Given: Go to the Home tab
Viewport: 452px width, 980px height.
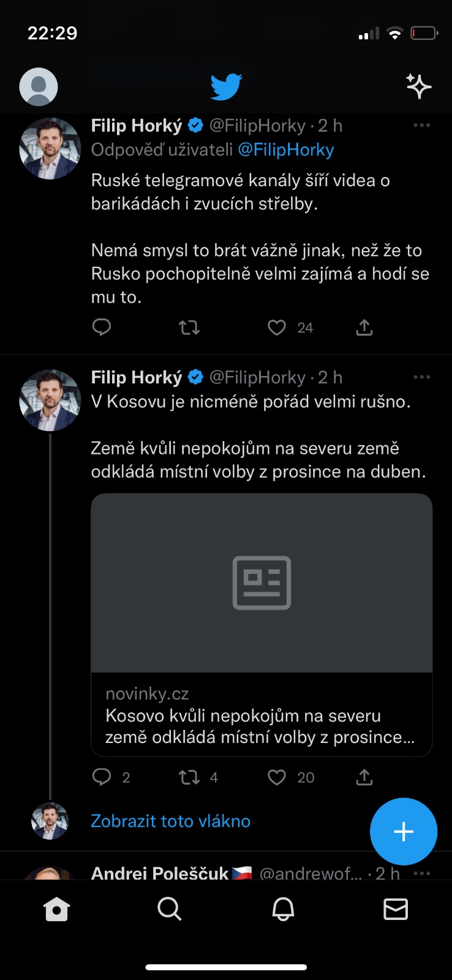Looking at the screenshot, I should tap(56, 910).
